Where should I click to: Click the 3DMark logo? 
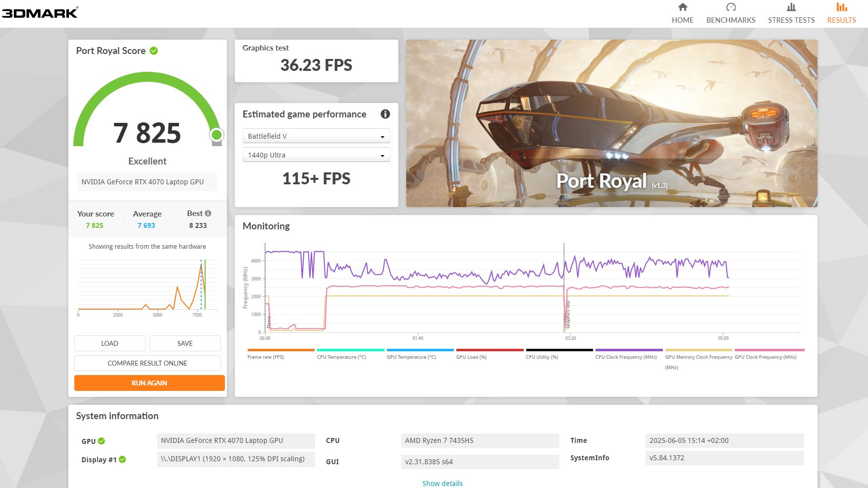click(40, 12)
